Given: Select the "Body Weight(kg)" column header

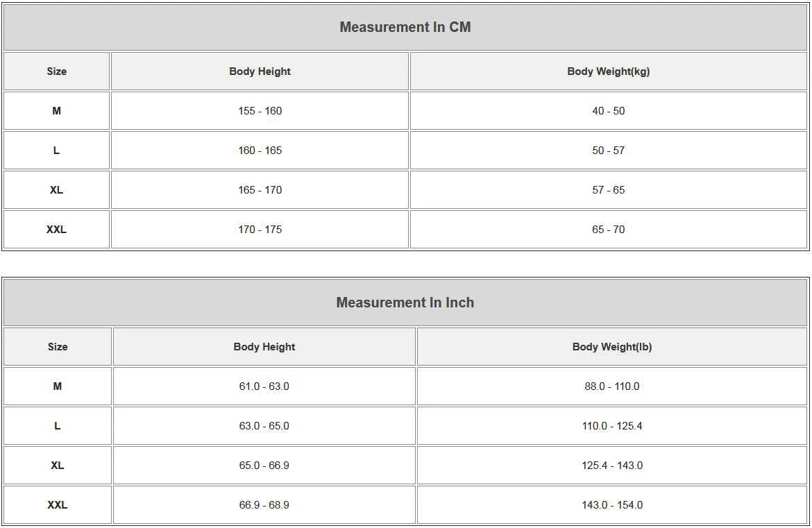Looking at the screenshot, I should 609,71.
